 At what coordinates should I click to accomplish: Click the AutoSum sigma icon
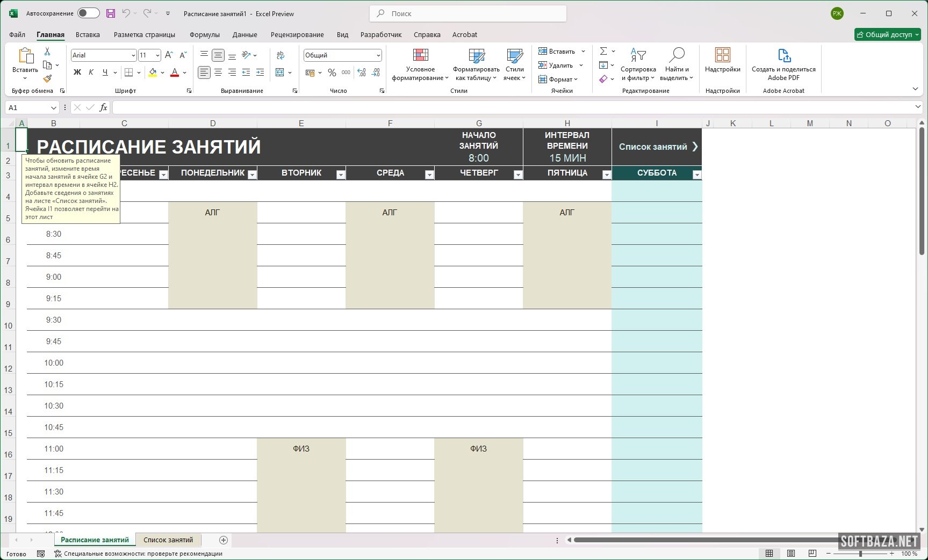(x=603, y=51)
